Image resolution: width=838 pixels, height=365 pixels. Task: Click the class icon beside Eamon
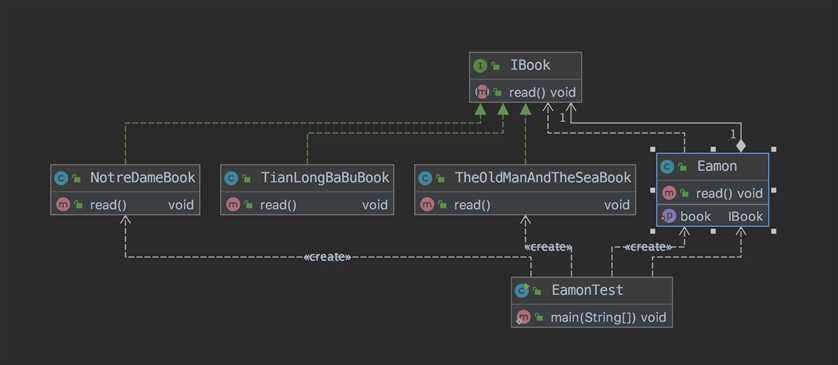[667, 167]
